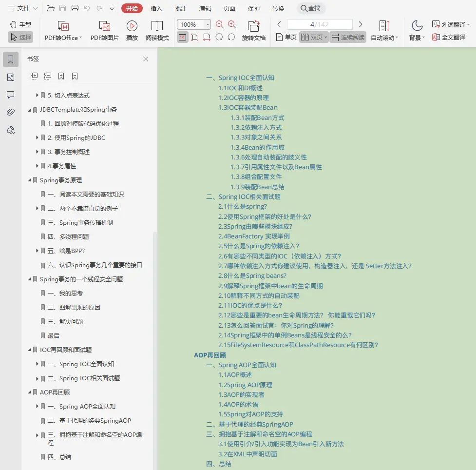Screen dimensions: 476x470
Task: Click the bookmark panel vertical scrollbar
Action: 154,350
